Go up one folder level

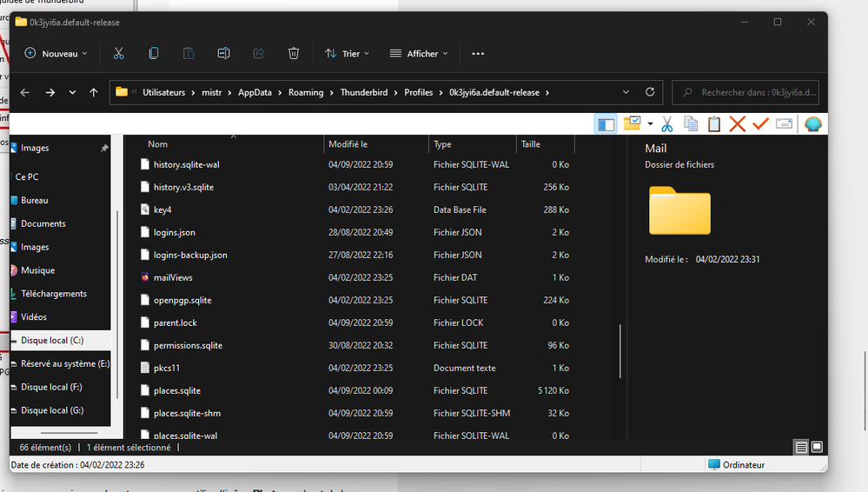click(x=94, y=92)
